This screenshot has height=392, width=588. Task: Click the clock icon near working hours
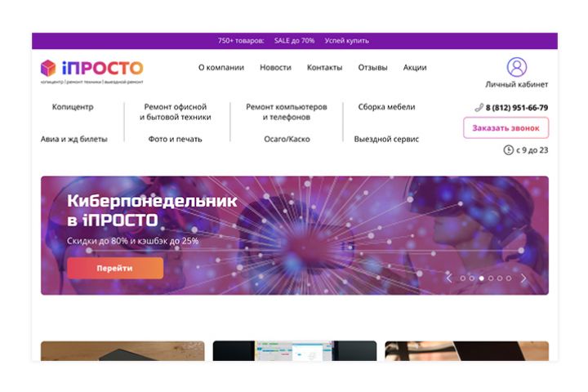(x=508, y=150)
